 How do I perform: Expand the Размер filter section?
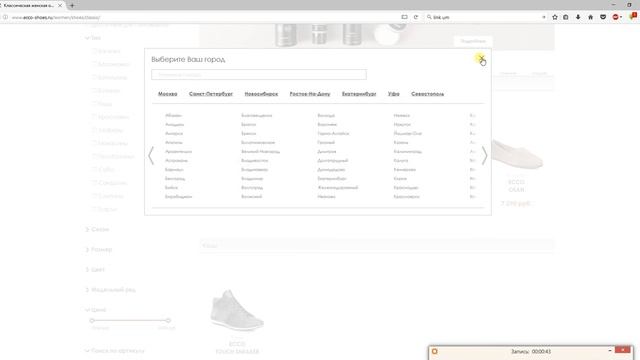click(98, 249)
